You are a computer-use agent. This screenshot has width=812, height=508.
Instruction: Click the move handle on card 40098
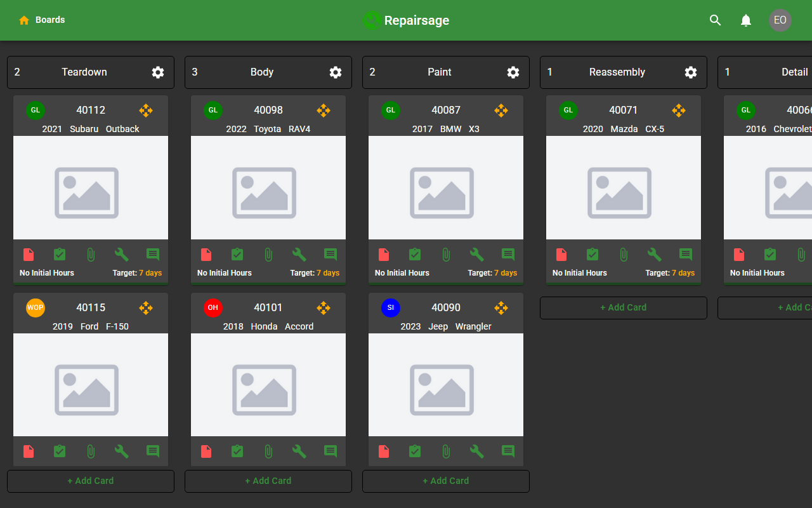324,110
